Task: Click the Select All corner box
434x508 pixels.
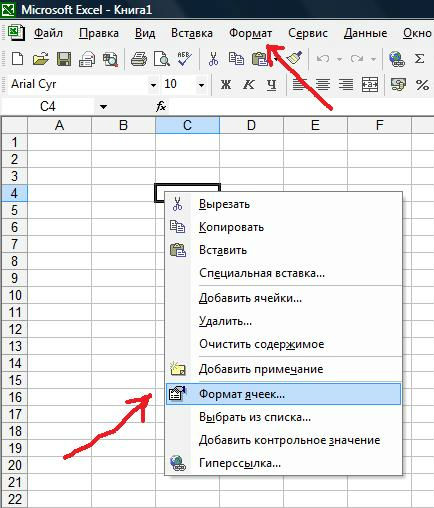Action: click(15, 125)
